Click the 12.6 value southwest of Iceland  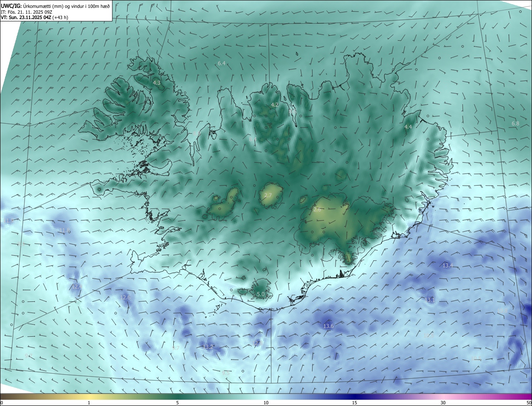pyautogui.click(x=125, y=298)
